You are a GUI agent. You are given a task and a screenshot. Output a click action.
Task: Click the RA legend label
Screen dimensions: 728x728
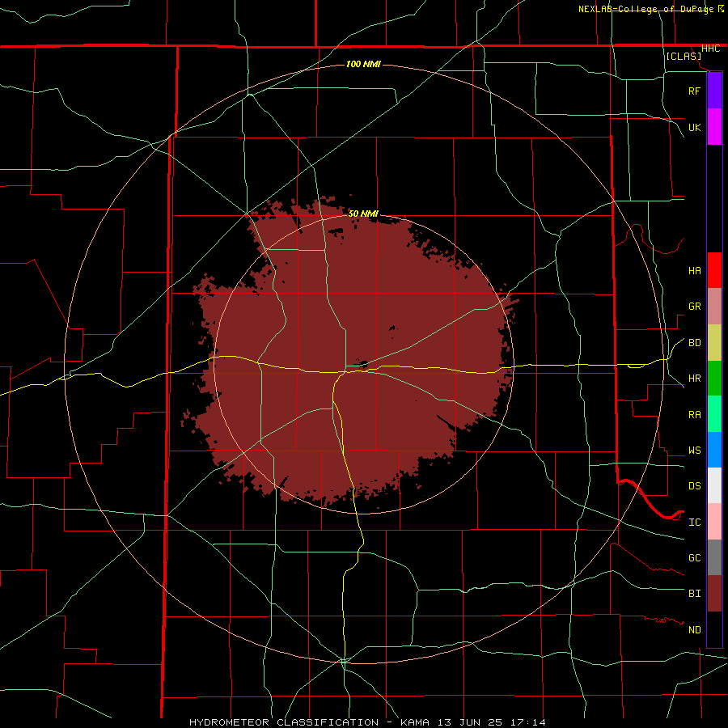point(694,415)
